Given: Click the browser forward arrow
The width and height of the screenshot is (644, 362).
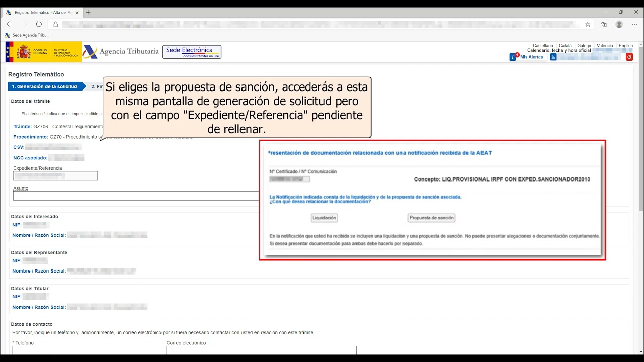Looking at the screenshot, I should pyautogui.click(x=24, y=24).
